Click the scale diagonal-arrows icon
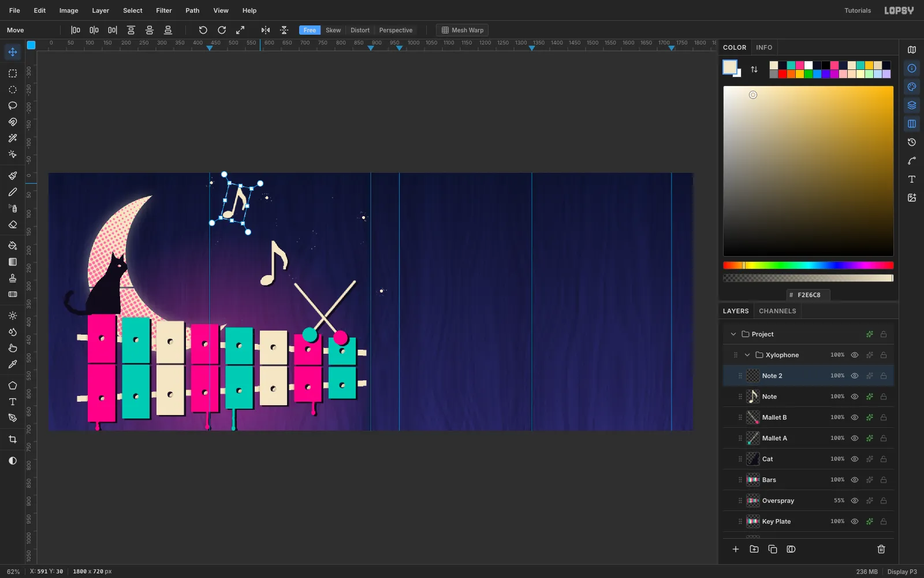924x578 pixels. [240, 30]
